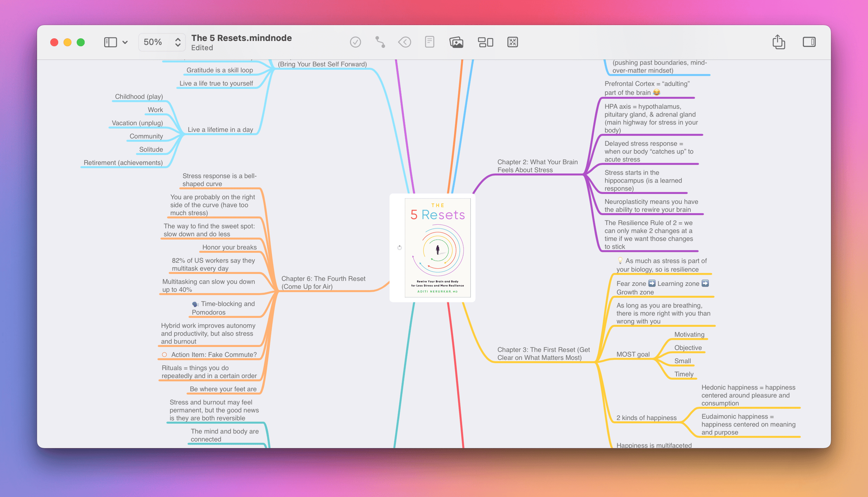Viewport: 868px width, 497px height.
Task: Click Stress starts in the hippocampus node
Action: tap(643, 180)
